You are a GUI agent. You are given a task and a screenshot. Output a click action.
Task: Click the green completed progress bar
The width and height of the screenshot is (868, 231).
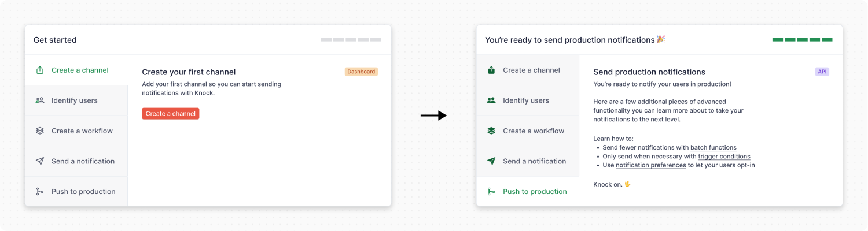[x=802, y=40]
